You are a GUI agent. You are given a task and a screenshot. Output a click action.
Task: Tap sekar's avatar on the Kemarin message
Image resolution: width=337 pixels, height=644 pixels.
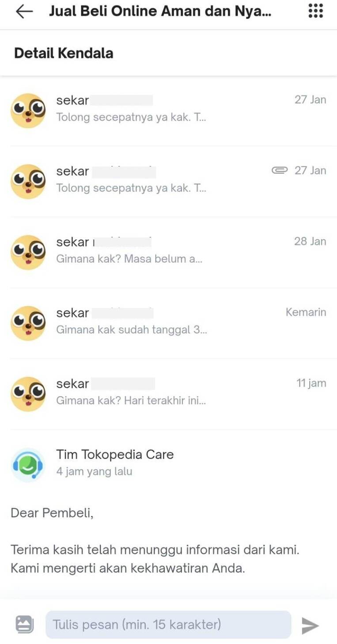click(28, 323)
